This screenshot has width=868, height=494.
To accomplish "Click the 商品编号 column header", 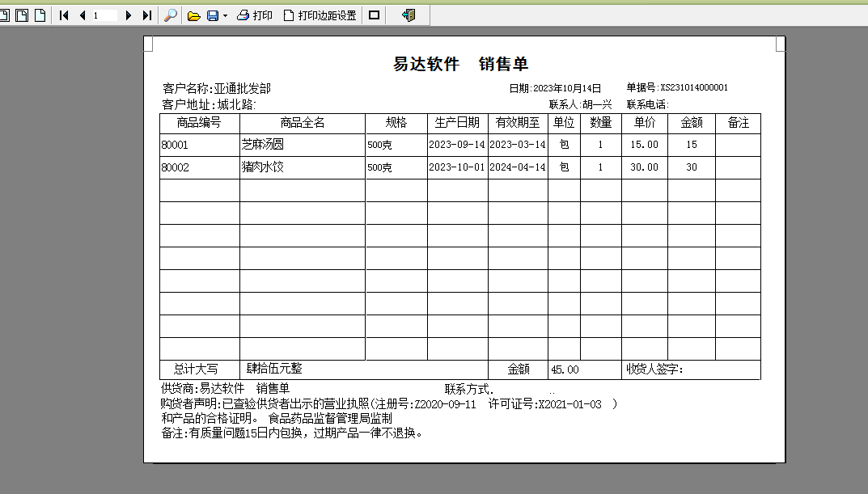I will click(x=199, y=123).
